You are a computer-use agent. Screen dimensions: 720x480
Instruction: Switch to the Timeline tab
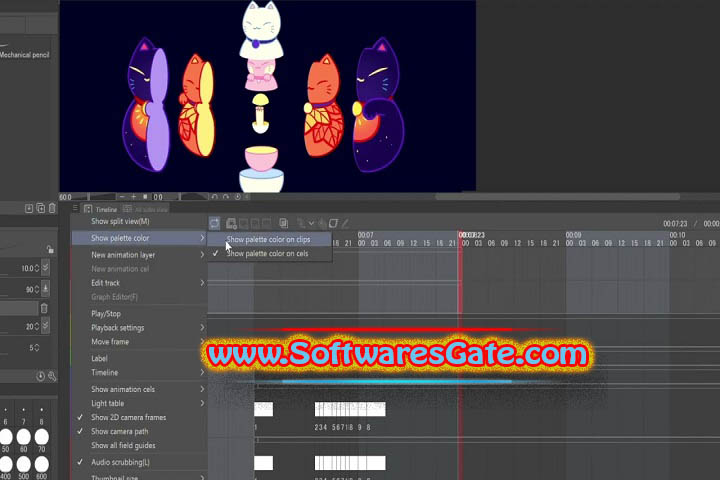101,209
